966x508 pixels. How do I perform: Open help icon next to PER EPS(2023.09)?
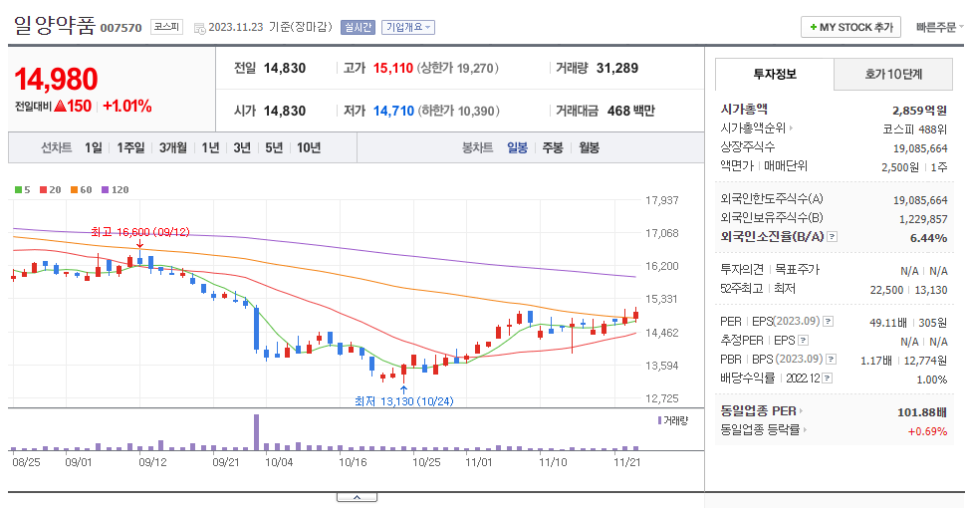[x=828, y=321]
